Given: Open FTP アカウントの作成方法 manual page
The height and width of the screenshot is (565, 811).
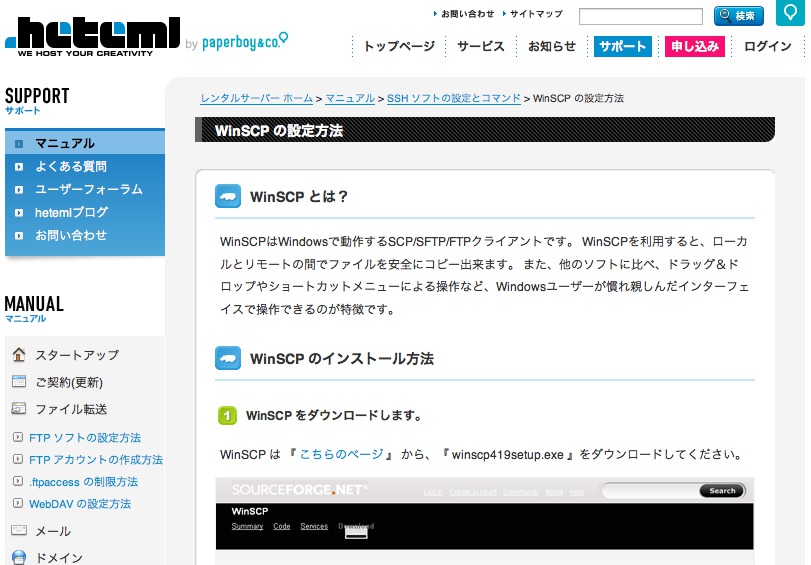Looking at the screenshot, I should (96, 459).
